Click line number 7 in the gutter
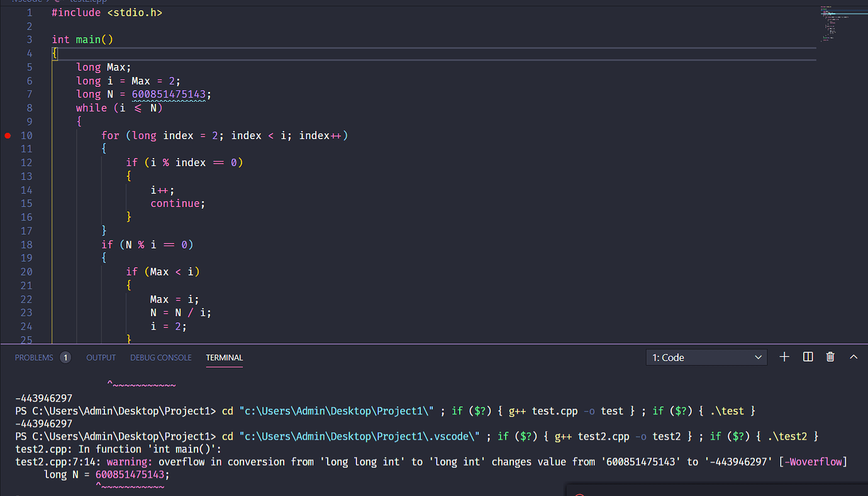 click(29, 94)
